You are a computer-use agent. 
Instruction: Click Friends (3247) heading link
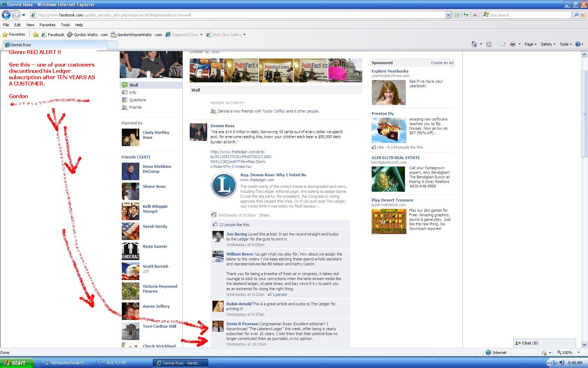[x=136, y=157]
